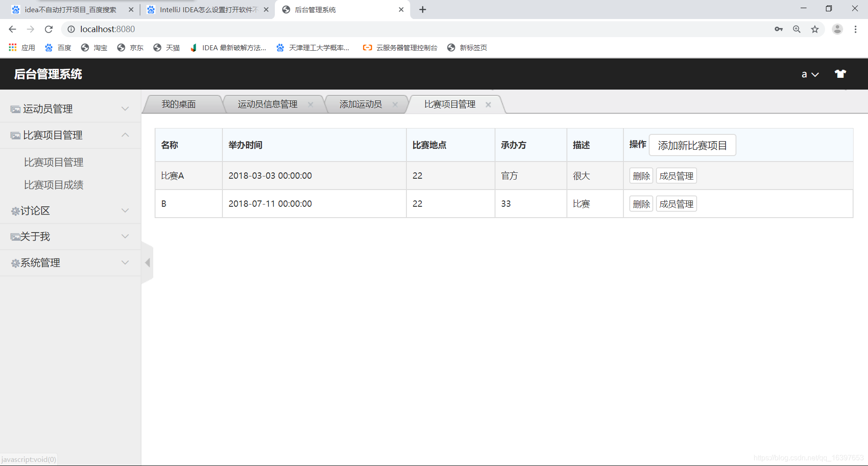This screenshot has height=466, width=868.
Task: Click the zoom magnifier icon in the address bar
Action: (797, 29)
